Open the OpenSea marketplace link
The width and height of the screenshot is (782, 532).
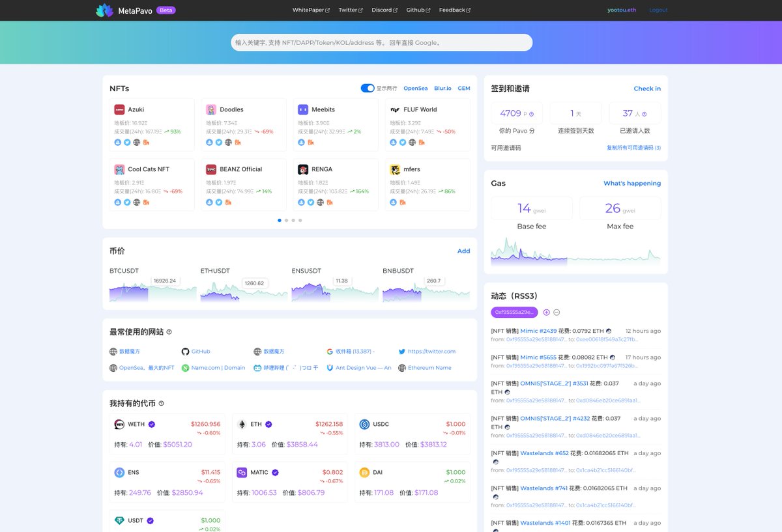(x=416, y=88)
